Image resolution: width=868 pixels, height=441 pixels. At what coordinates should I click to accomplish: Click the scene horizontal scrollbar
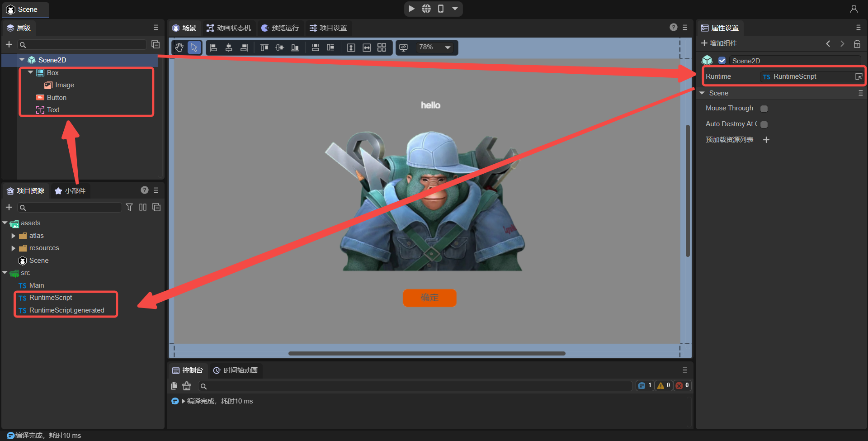[x=427, y=353]
